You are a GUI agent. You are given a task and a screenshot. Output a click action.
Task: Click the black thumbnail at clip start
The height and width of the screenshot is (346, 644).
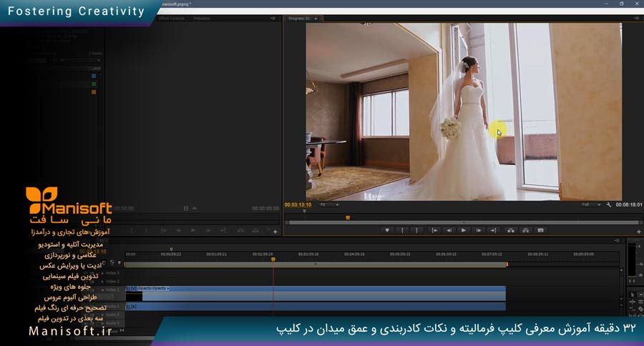point(134,297)
